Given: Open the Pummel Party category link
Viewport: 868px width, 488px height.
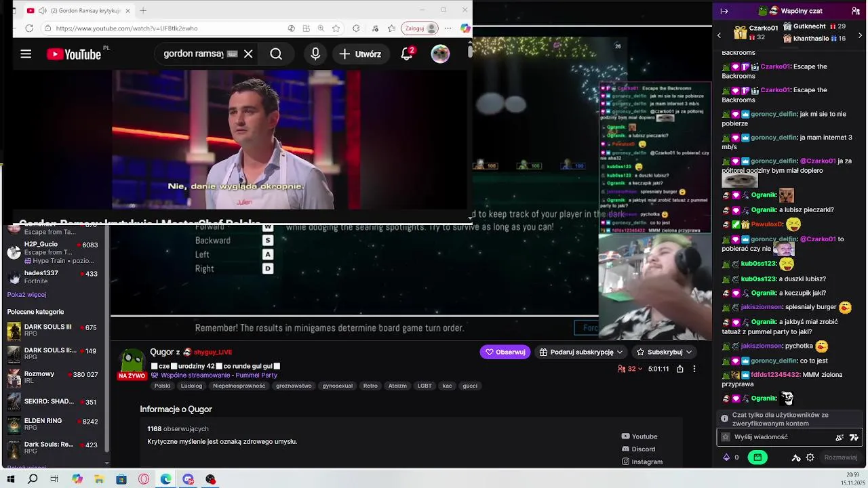Looking at the screenshot, I should point(256,375).
